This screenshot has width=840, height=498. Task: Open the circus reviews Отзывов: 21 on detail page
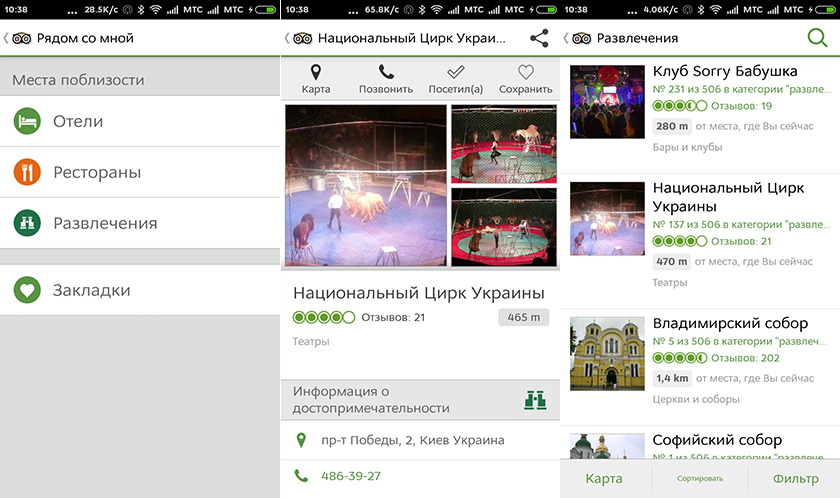(x=393, y=318)
